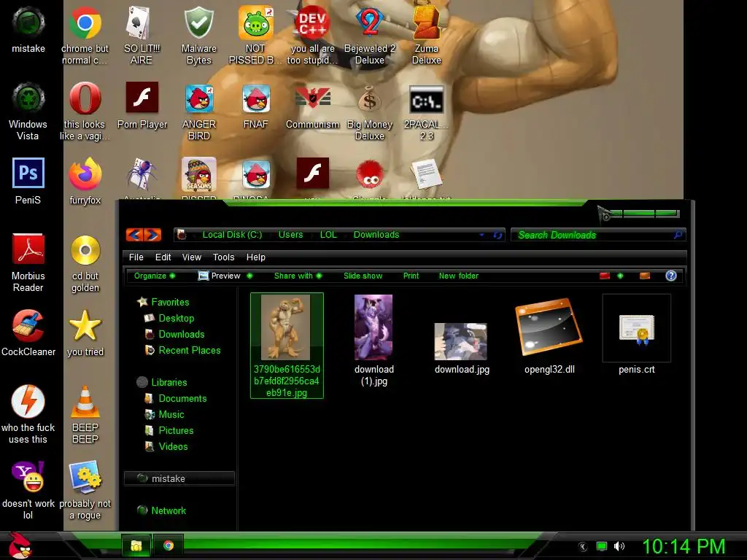Select the penis.crt certificate file
The width and height of the screenshot is (747, 560).
[x=636, y=335]
